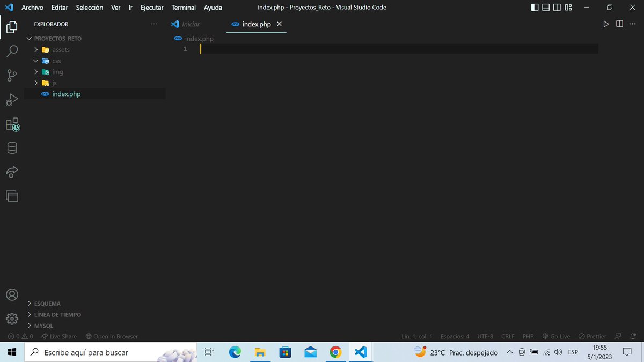This screenshot has height=362, width=644.
Task: Open Settings via the gear icon
Action: 12,318
